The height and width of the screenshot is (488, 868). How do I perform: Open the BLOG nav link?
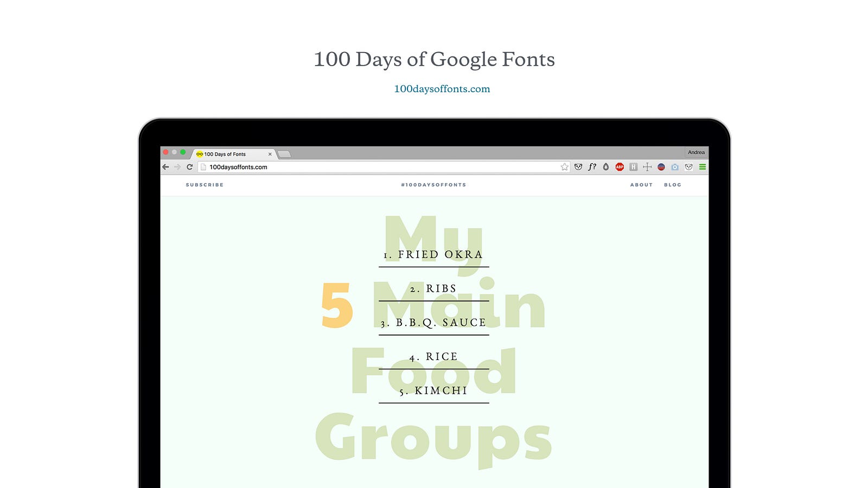(x=673, y=185)
